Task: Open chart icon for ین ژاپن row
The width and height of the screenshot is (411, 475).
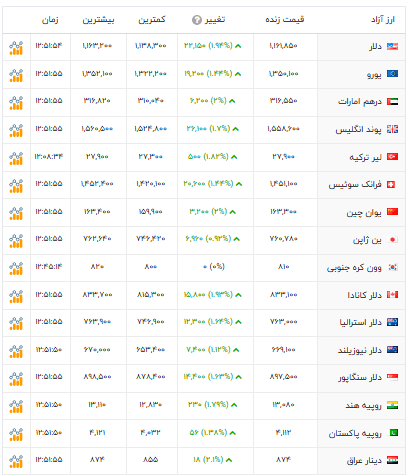Action: click(x=16, y=241)
